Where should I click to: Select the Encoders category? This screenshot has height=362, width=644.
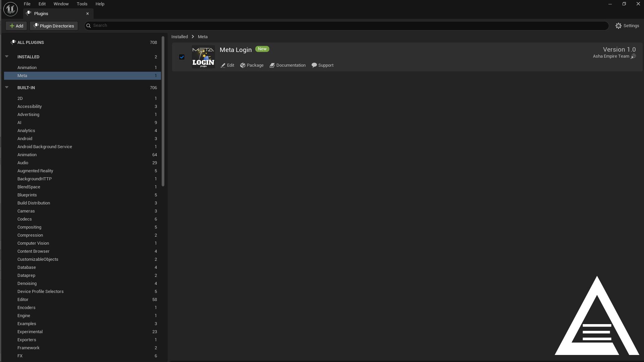coord(83,308)
